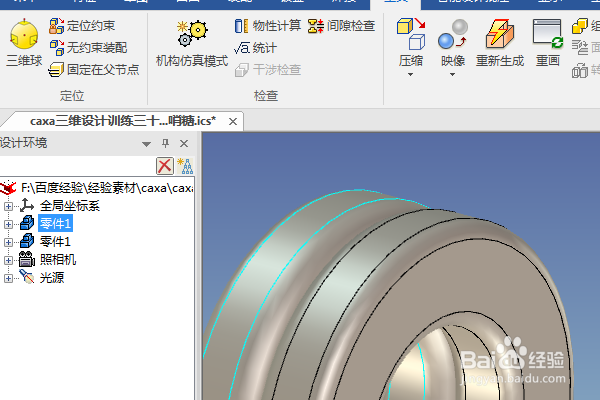Open the 压缩 dropdown arrow

pos(410,74)
